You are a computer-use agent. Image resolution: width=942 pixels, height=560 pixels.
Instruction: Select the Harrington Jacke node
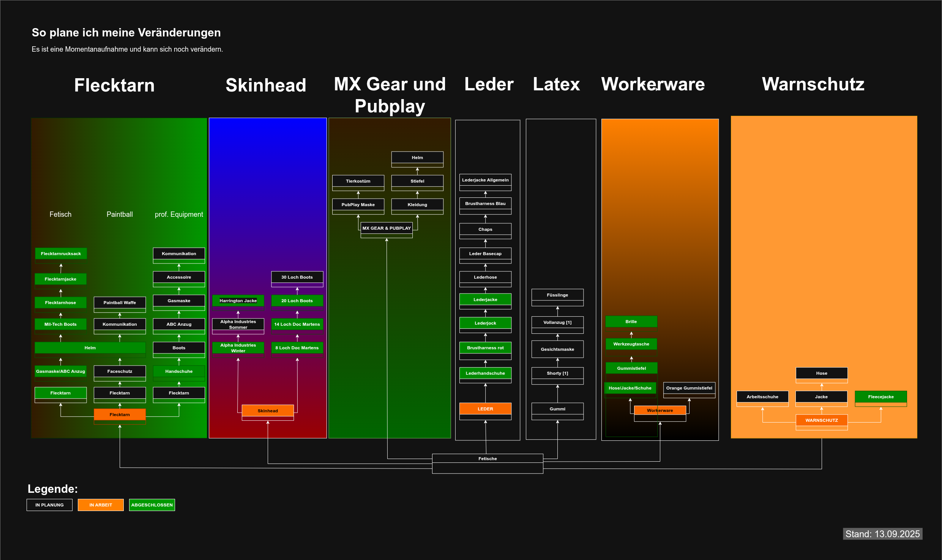(x=238, y=301)
